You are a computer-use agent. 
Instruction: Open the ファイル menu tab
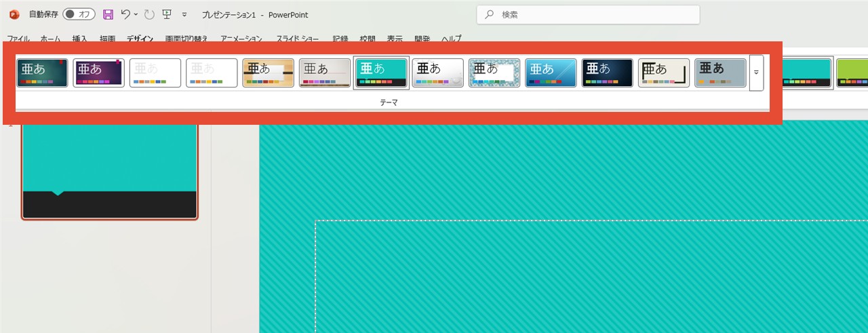(x=18, y=39)
